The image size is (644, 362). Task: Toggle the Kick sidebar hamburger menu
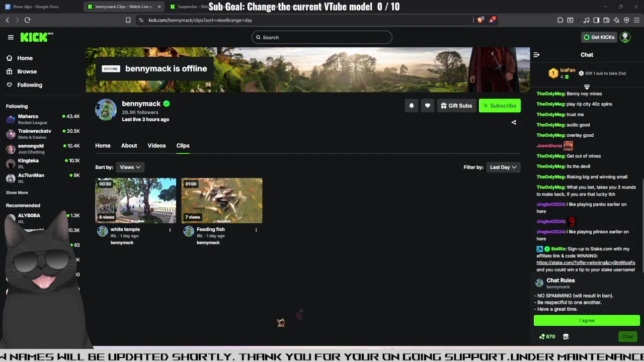[11, 37]
